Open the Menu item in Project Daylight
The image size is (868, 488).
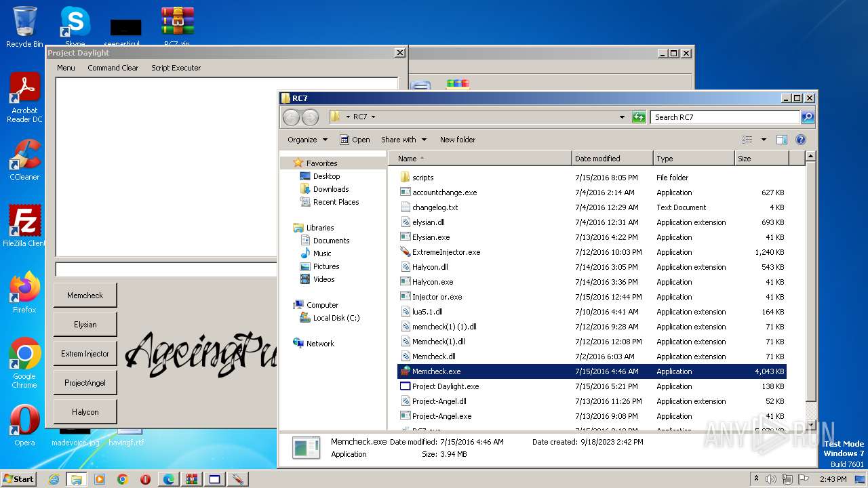click(66, 68)
